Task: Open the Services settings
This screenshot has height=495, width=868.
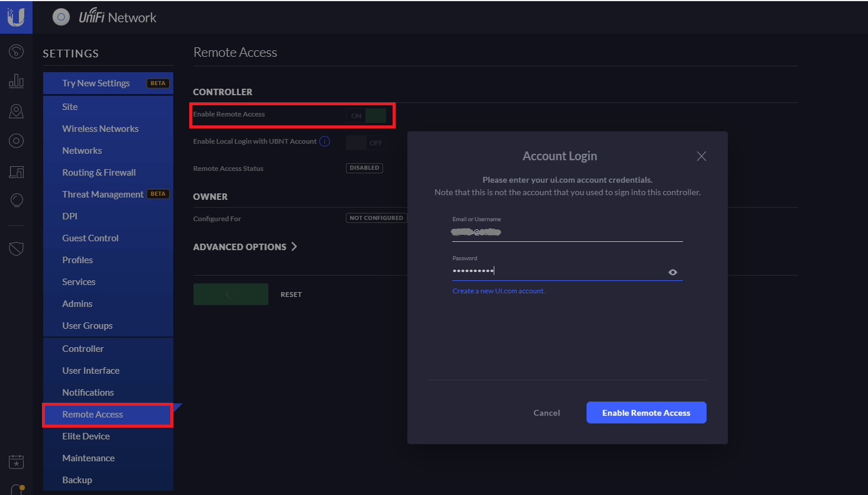Action: point(108,282)
